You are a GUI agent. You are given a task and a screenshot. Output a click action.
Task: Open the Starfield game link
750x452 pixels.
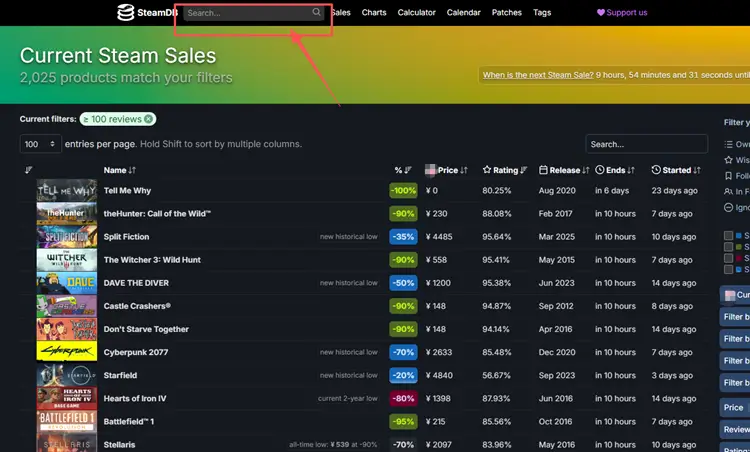[120, 375]
